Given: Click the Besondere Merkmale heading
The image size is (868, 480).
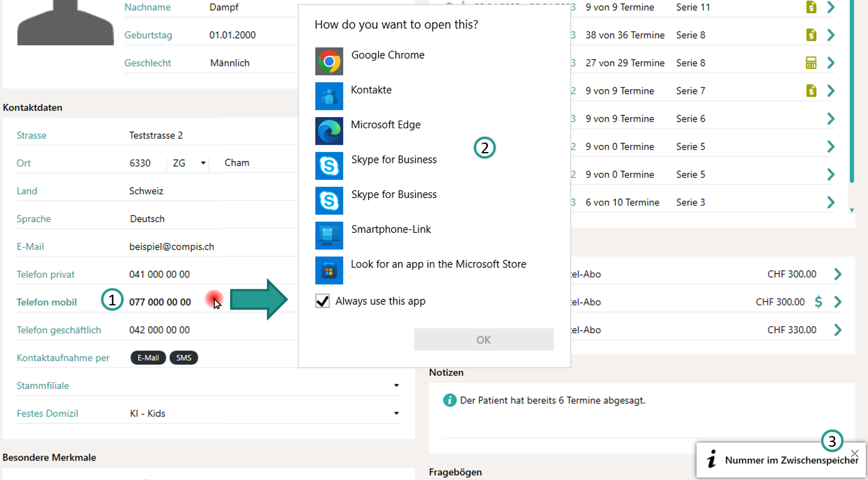Looking at the screenshot, I should 49,457.
